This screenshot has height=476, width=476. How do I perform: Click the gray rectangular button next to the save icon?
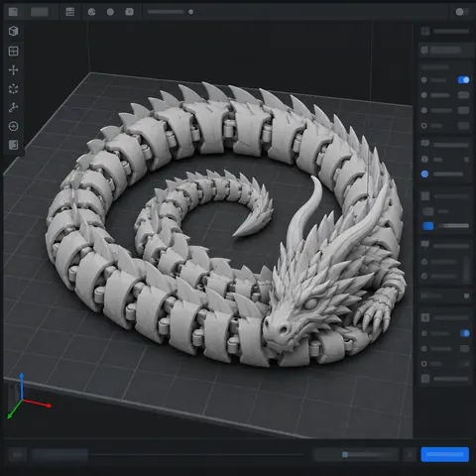click(40, 12)
